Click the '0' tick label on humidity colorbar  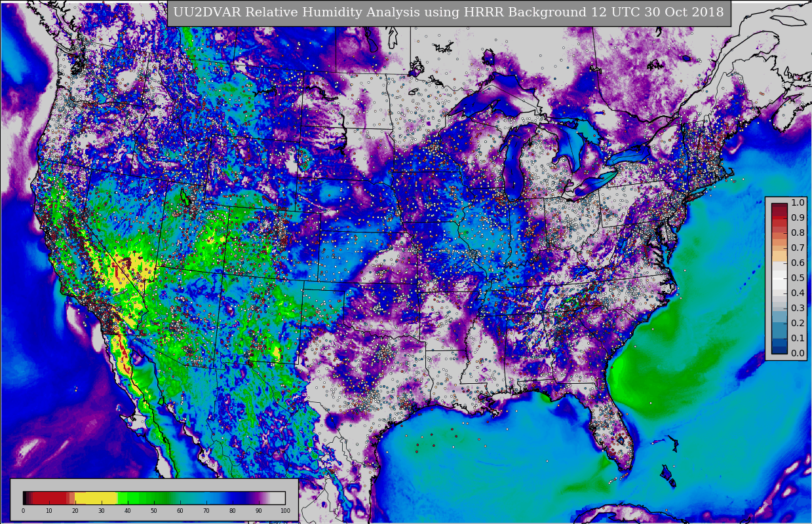23,511
